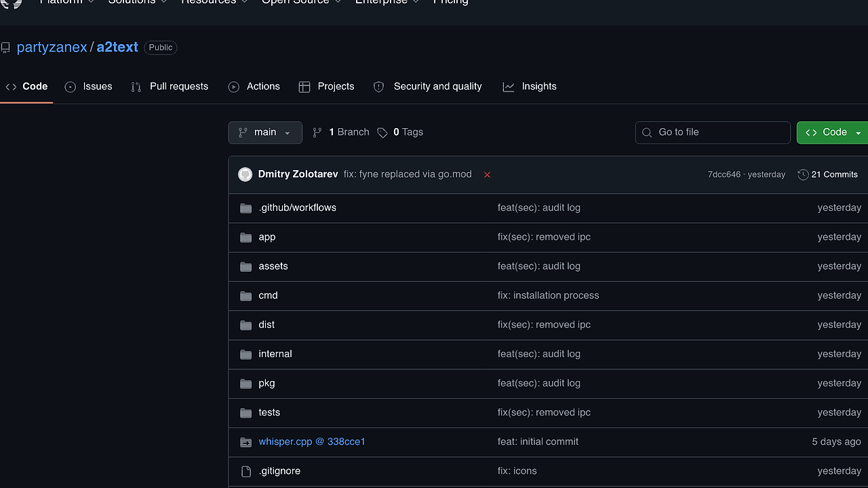Screen dimensions: 868x488
Task: View the Insights tab
Action: click(530, 87)
